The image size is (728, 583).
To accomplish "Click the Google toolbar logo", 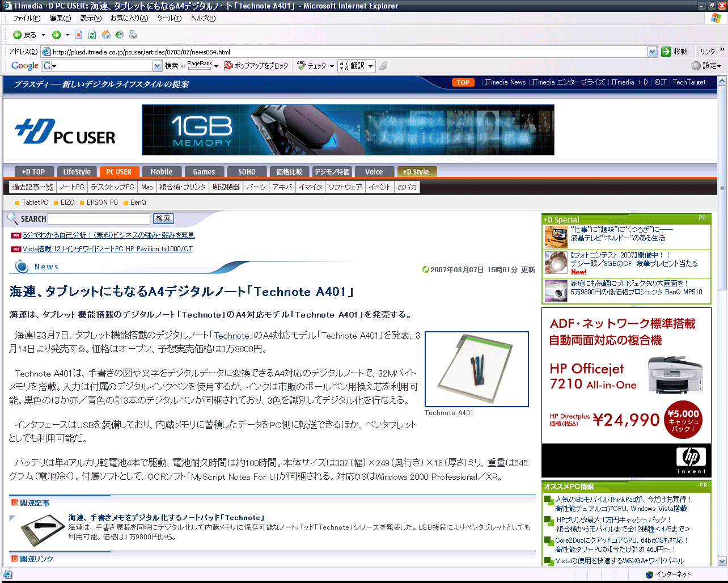I will [25, 66].
